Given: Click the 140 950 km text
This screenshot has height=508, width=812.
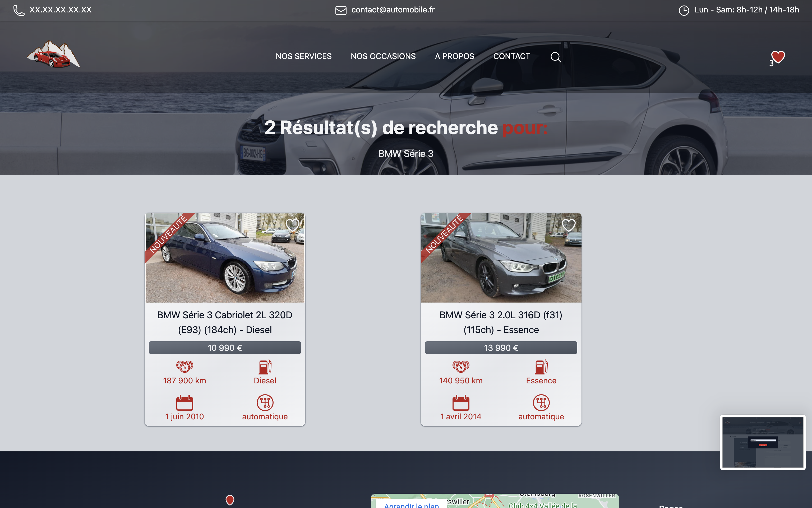Looking at the screenshot, I should tap(461, 381).
